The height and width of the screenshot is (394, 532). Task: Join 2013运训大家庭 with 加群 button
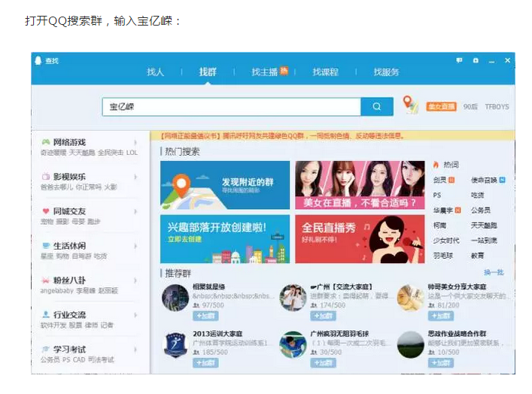click(205, 363)
